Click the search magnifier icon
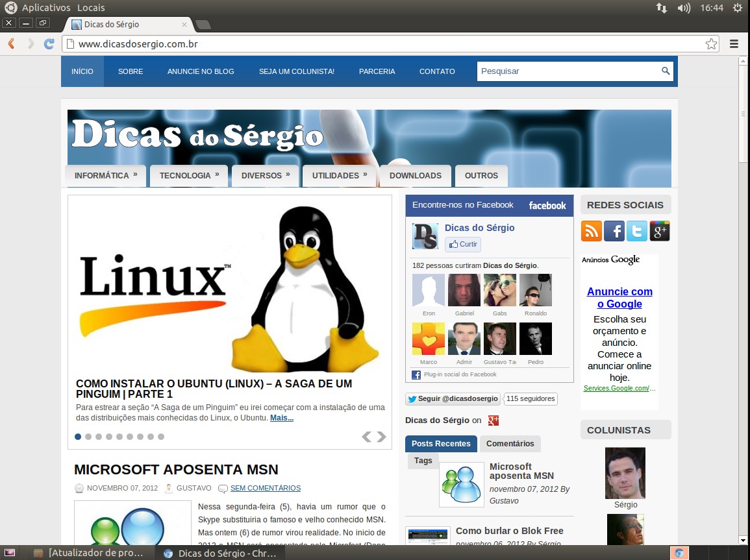Viewport: 750px width, 560px height. [x=666, y=71]
